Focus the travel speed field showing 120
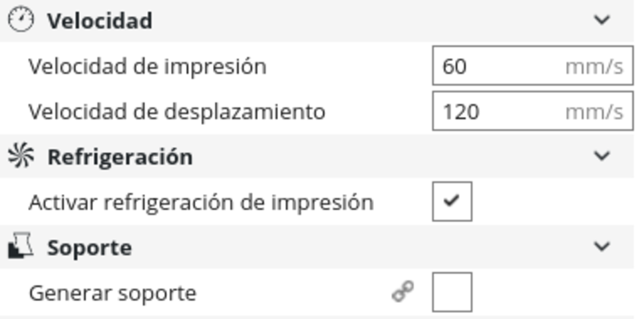The image size is (644, 319). point(492,111)
